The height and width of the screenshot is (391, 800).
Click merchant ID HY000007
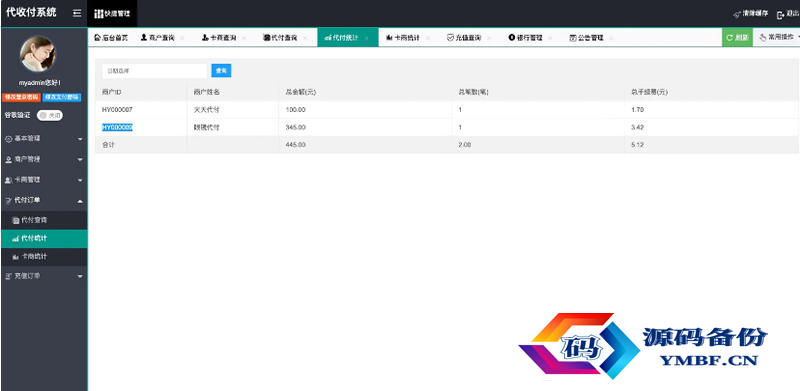click(x=117, y=110)
